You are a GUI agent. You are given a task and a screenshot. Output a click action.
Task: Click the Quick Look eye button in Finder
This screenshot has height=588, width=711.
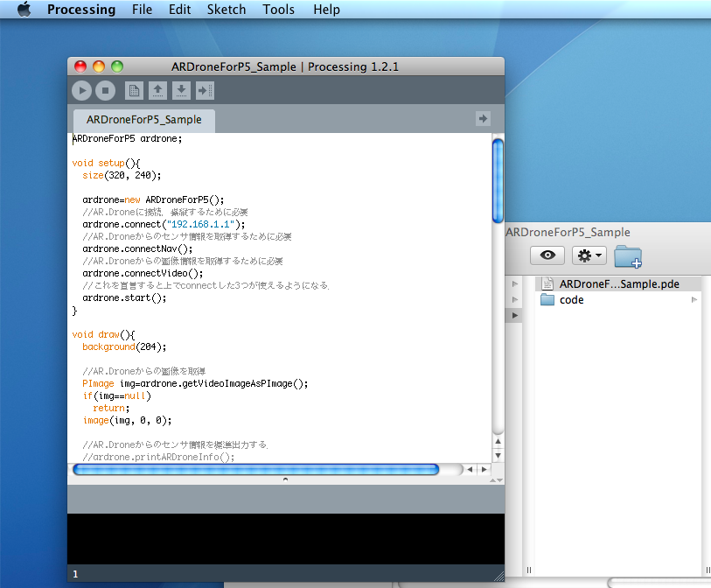(547, 255)
